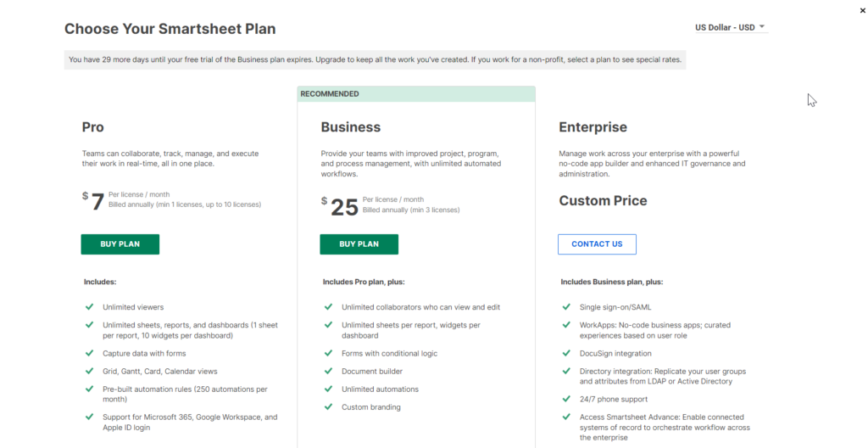Open the US Dollar currency dropdown
Screen dimensions: 868x448
click(726, 27)
